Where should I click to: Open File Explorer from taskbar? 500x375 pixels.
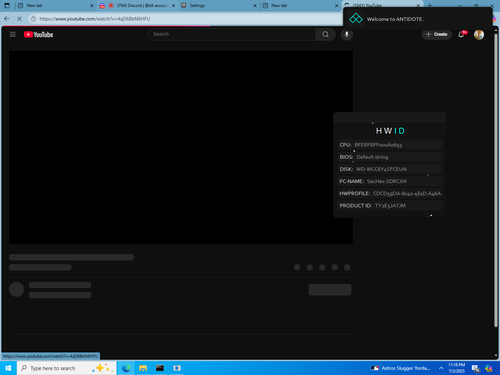[143, 368]
